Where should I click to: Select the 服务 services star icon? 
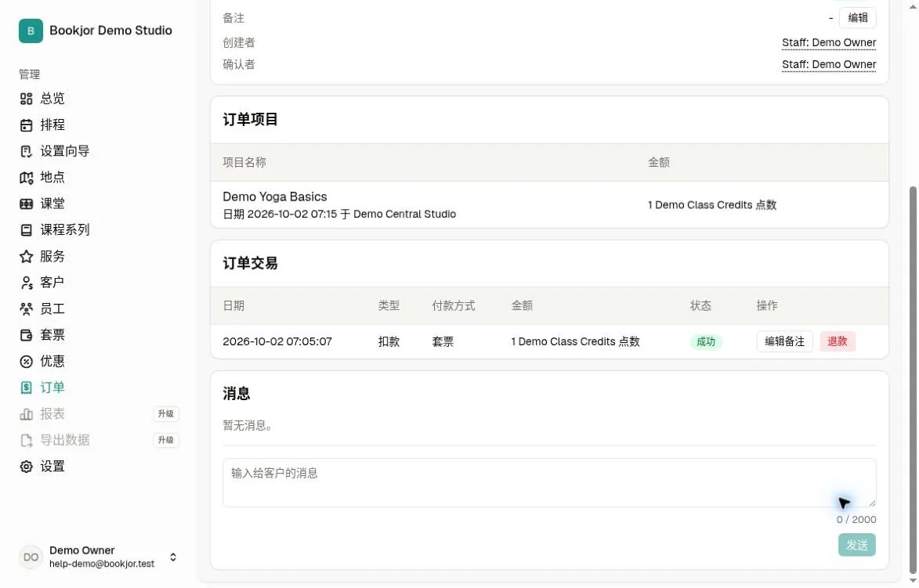point(26,257)
